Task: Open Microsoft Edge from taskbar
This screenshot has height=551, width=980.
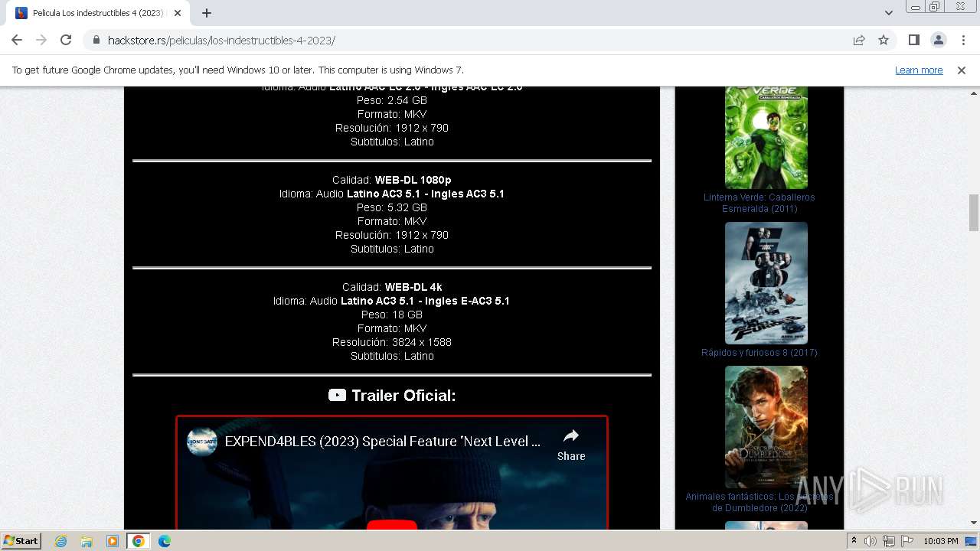Action: pos(165,541)
